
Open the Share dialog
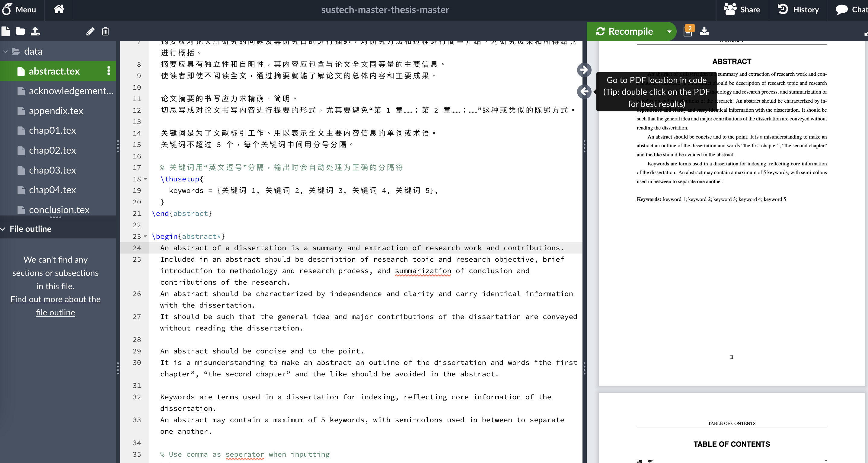coord(742,9)
